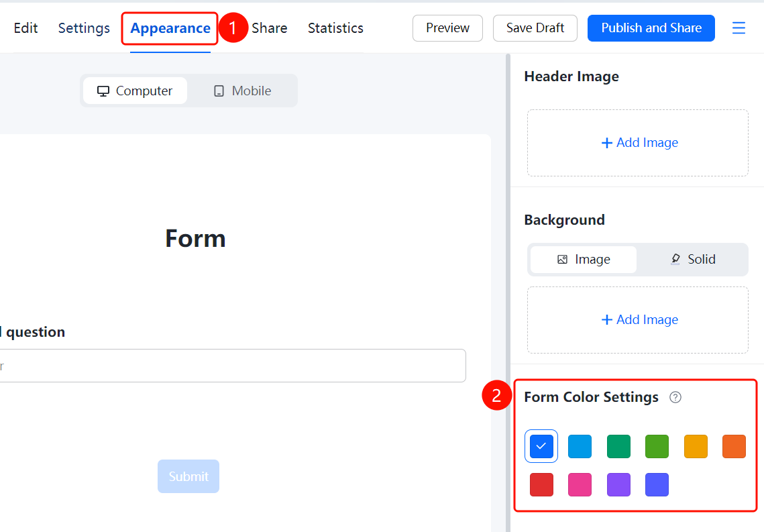Click the Preview button
Screen dimensions: 764x532
447,28
